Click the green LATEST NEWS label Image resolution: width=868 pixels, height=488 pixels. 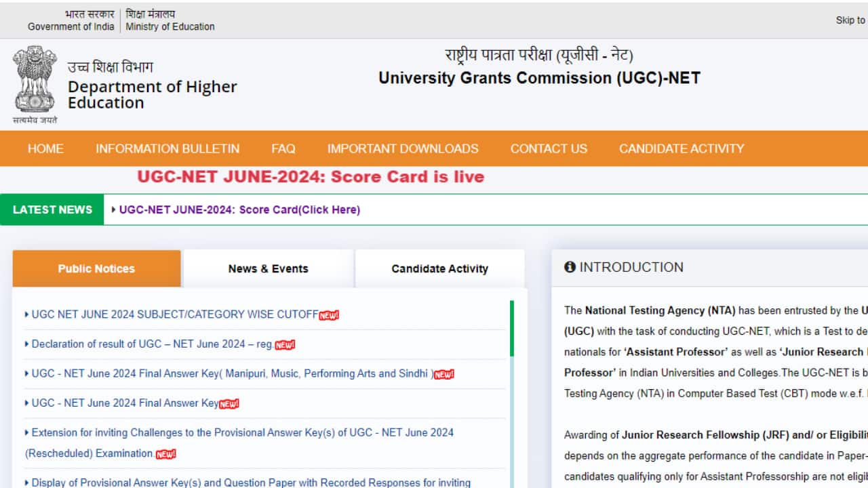tap(52, 210)
